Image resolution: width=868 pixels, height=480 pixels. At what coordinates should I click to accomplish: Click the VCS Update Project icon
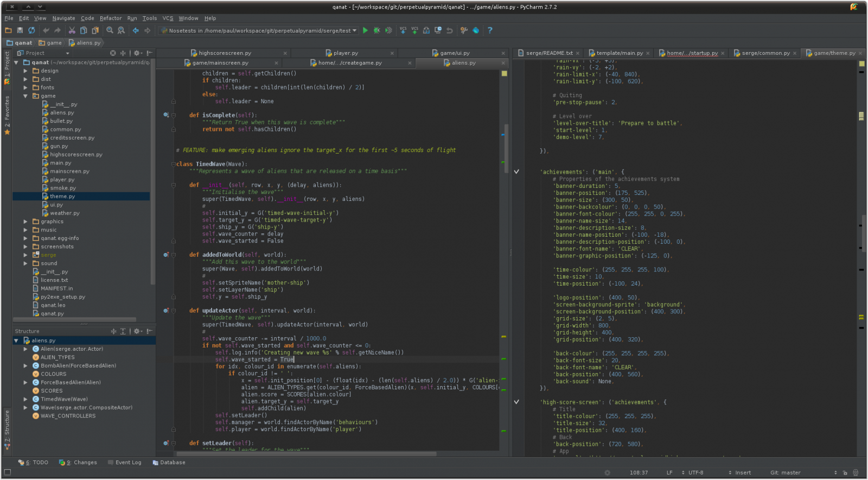tap(403, 30)
